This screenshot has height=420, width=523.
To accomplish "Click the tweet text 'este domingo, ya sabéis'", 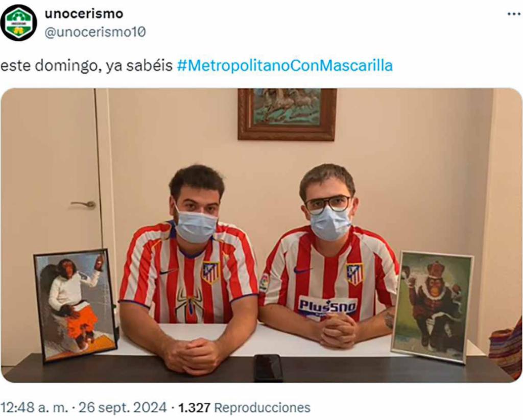I will 86,66.
